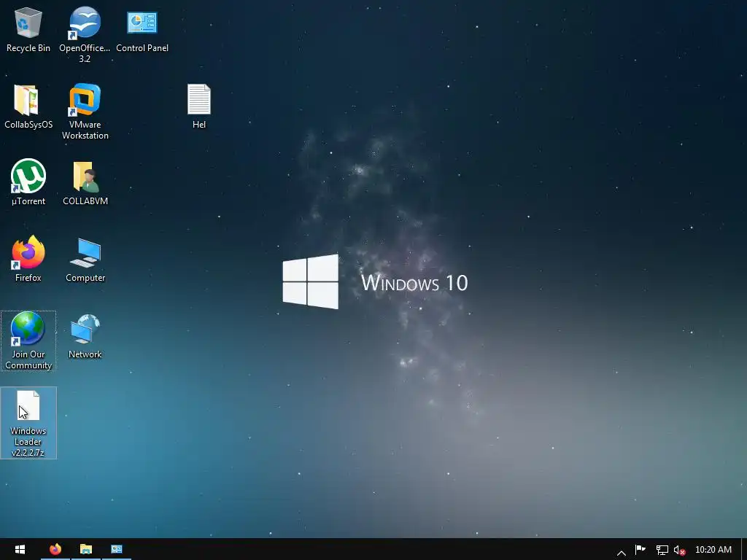The image size is (747, 560).
Task: Open the OpenOffice 3.2 shortcut
Action: click(x=85, y=34)
